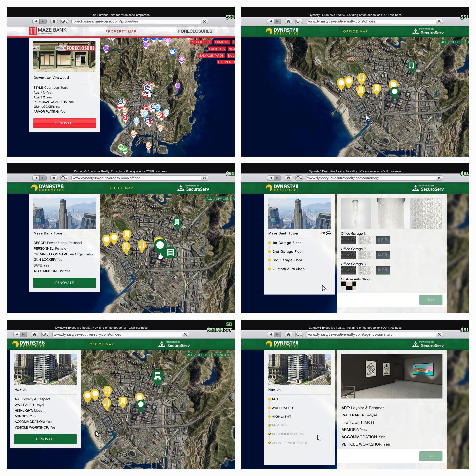Open history dropdown on Maze Bank Tower map browser
The width and height of the screenshot is (476, 476).
pyautogui.click(x=64, y=178)
